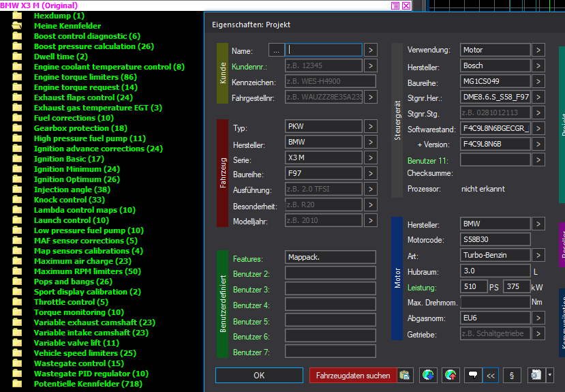Click the document export icon in bottom bar
The height and width of the screenshot is (392, 565).
(x=536, y=375)
